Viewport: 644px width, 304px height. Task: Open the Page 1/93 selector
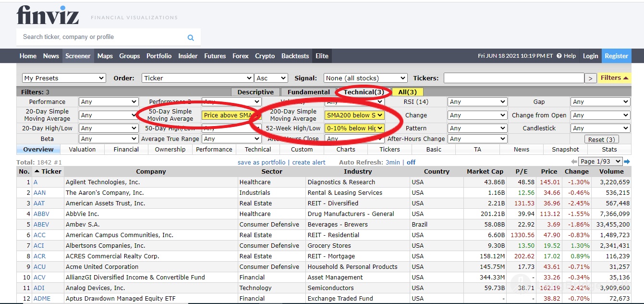(x=600, y=162)
